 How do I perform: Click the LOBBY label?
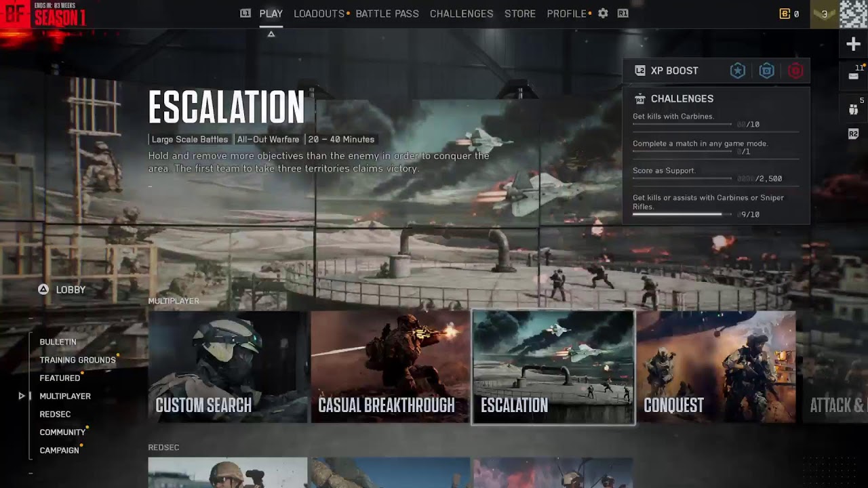pos(71,289)
